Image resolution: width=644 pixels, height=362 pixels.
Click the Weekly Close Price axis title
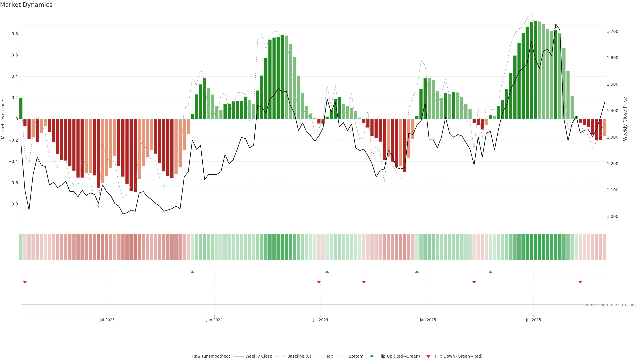click(x=625, y=119)
